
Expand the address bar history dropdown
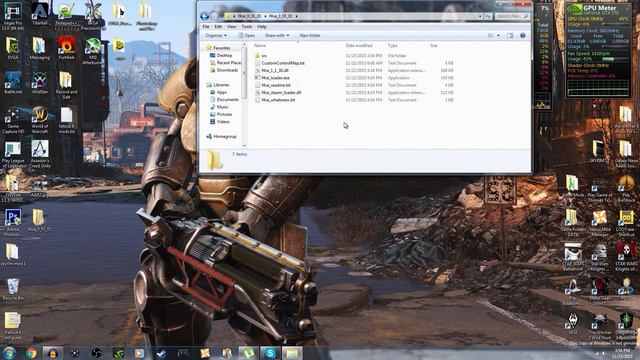(x=480, y=16)
